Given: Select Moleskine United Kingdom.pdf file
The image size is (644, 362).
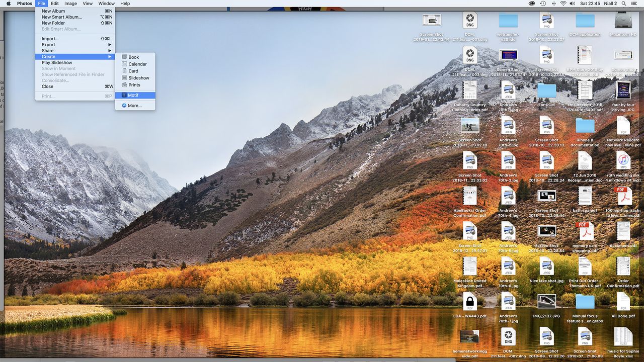Looking at the screenshot, I should [x=469, y=266].
